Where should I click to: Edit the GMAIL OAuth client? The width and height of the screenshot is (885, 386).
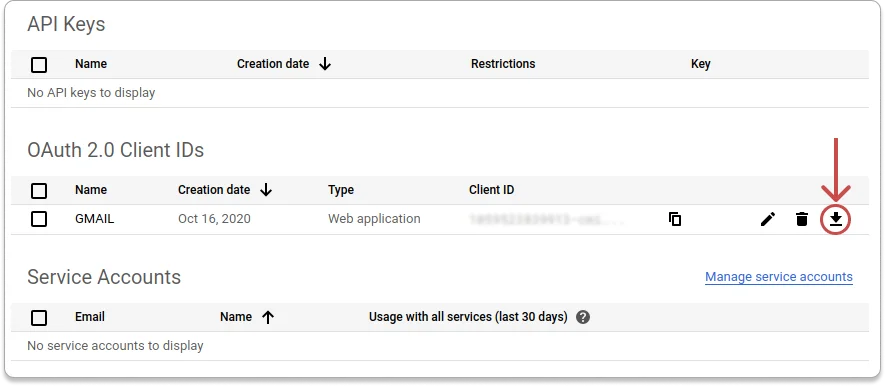pyautogui.click(x=768, y=219)
